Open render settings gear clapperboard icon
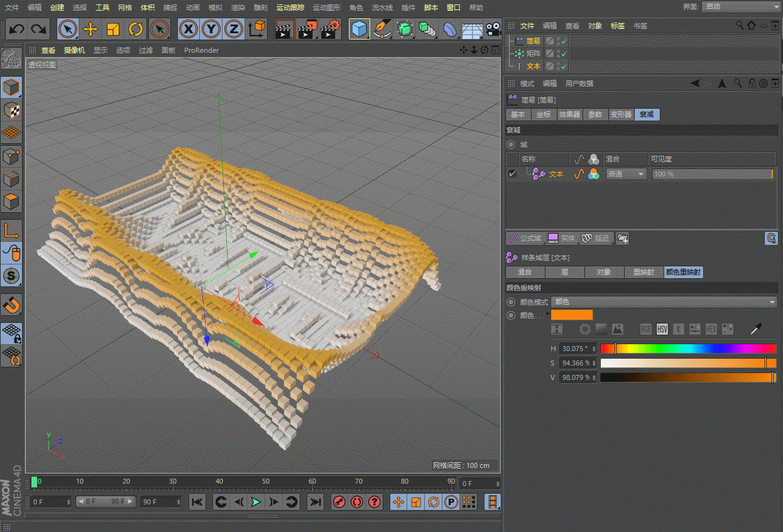The height and width of the screenshot is (532, 783). pos(331,29)
